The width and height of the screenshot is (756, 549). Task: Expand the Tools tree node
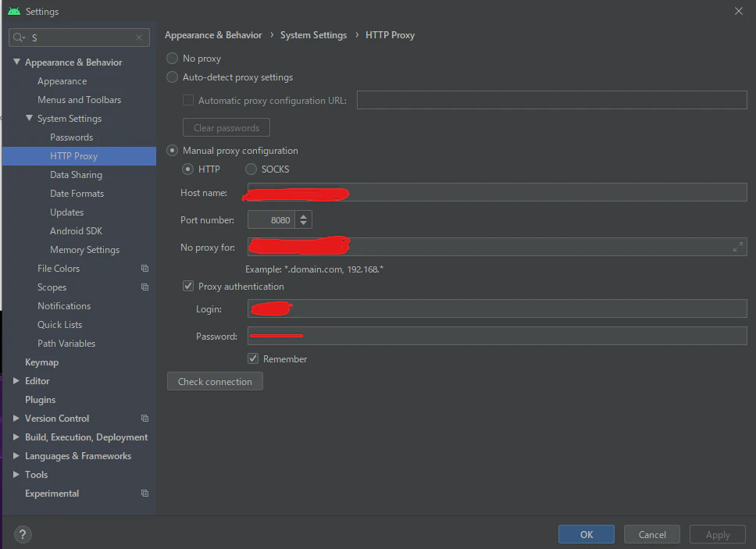tap(16, 475)
